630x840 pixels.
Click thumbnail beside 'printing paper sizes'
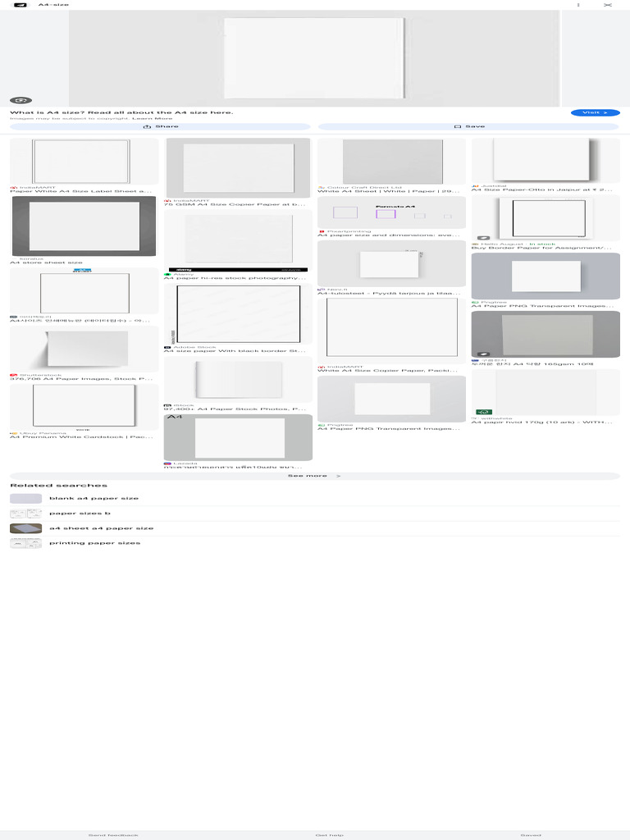[x=25, y=543]
